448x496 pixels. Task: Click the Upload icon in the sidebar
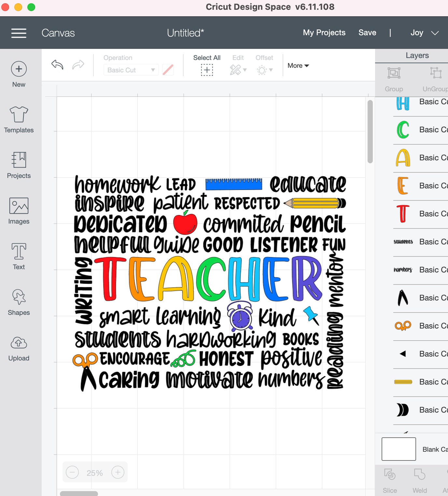tap(19, 347)
